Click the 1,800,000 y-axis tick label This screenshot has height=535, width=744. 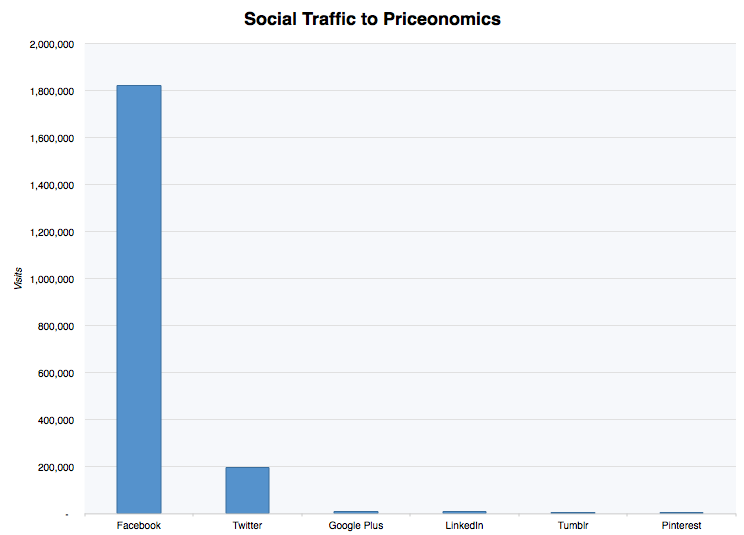click(x=50, y=91)
